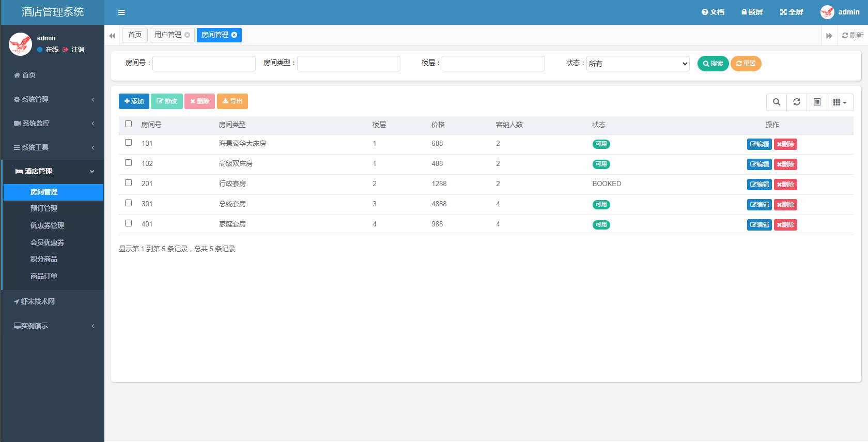The width and height of the screenshot is (868, 442).
Task: Click the blue 添加 button
Action: coord(134,101)
